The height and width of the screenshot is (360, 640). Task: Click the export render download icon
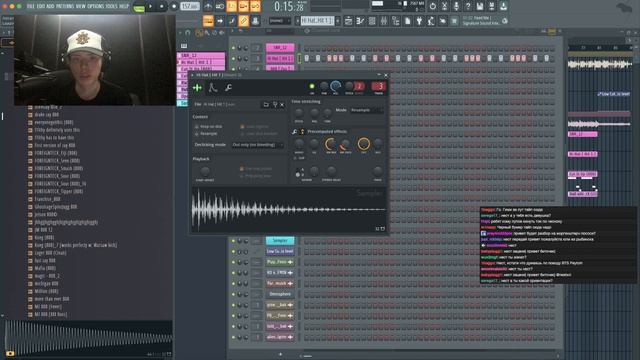tap(504, 6)
